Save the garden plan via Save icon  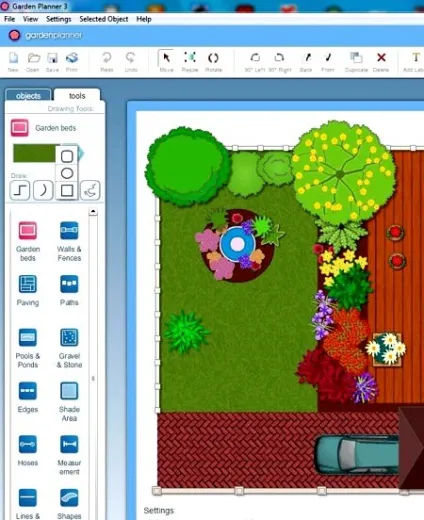click(x=52, y=58)
